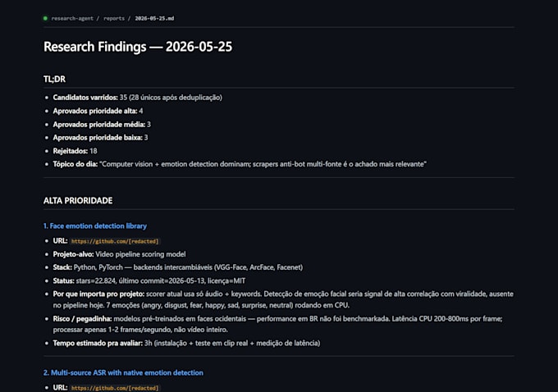Viewport: 558px width, 392px height.
Task: Click the Aprovados prioridade baixa entry
Action: point(100,138)
